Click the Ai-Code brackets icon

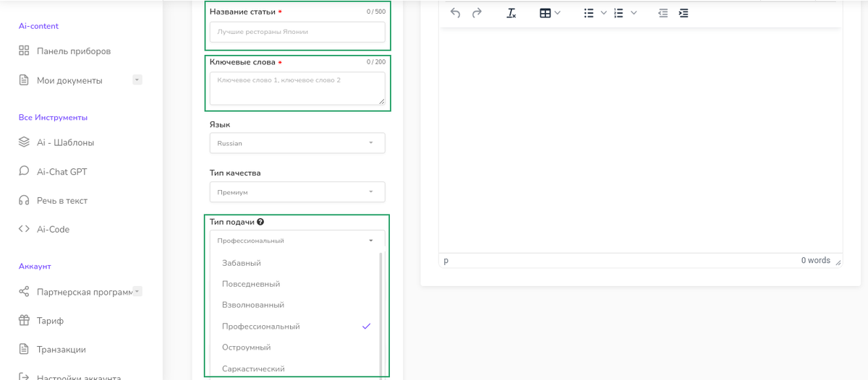pos(24,229)
